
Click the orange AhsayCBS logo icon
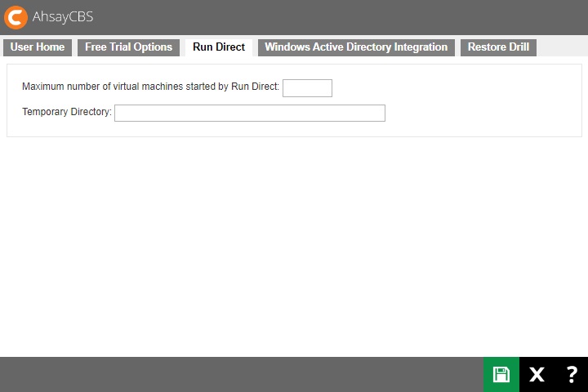[x=16, y=17]
